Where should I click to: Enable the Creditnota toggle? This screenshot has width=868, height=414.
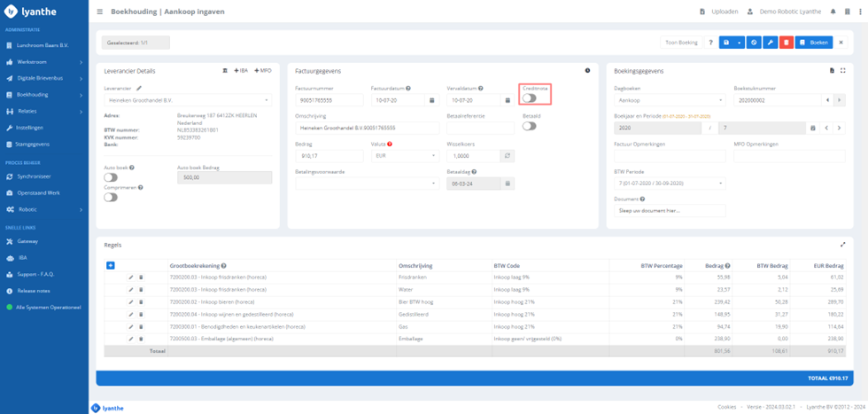[x=529, y=98]
